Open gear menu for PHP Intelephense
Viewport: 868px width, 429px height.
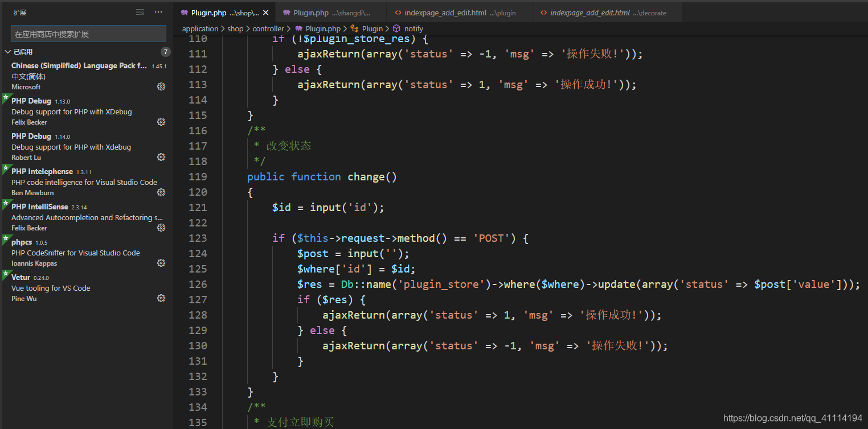click(x=161, y=192)
